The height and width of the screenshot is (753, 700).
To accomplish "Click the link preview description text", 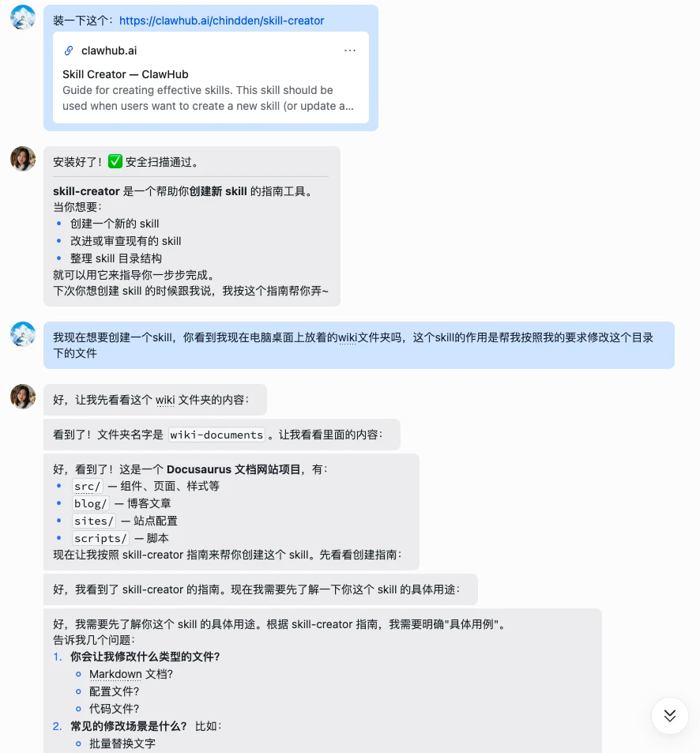I will [x=208, y=98].
